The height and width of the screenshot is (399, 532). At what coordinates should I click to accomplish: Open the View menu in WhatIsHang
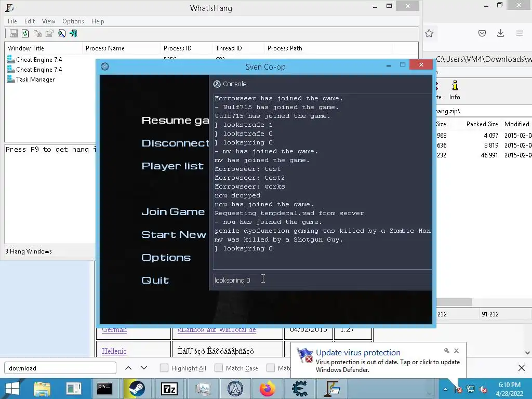48,21
